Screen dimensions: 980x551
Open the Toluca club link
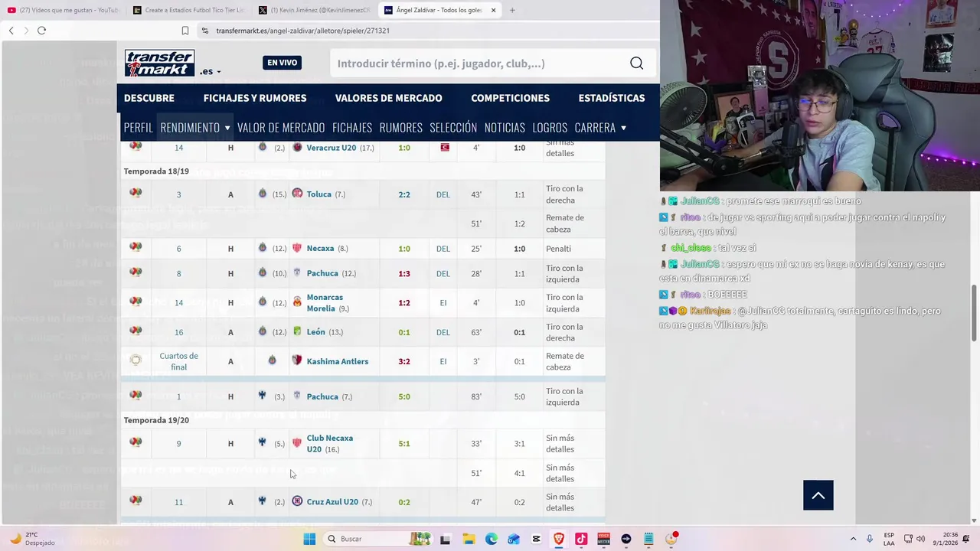pos(319,194)
